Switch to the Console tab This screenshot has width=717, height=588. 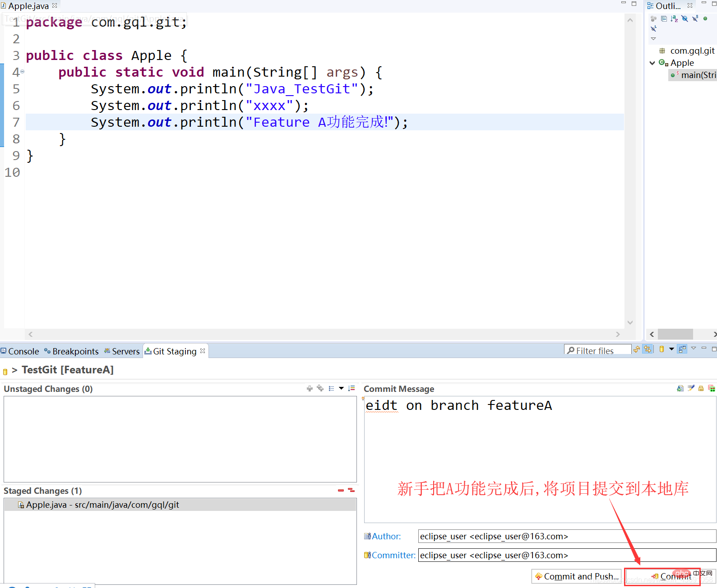[20, 351]
